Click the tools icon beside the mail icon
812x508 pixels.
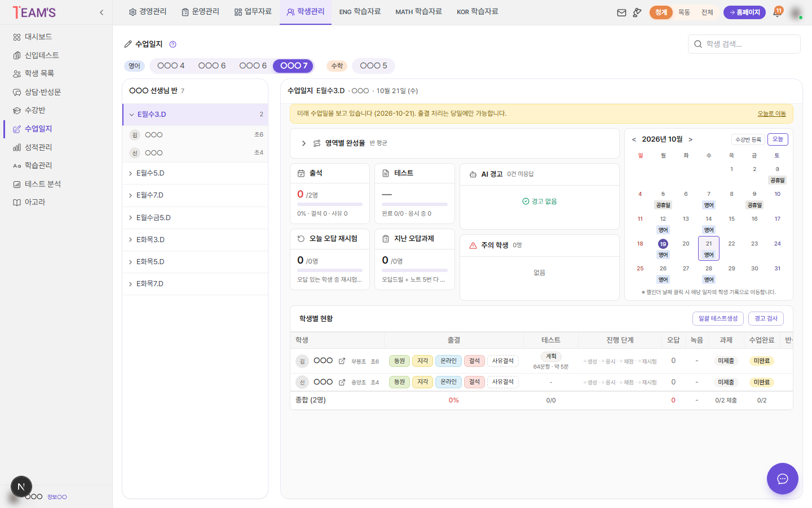tap(637, 12)
